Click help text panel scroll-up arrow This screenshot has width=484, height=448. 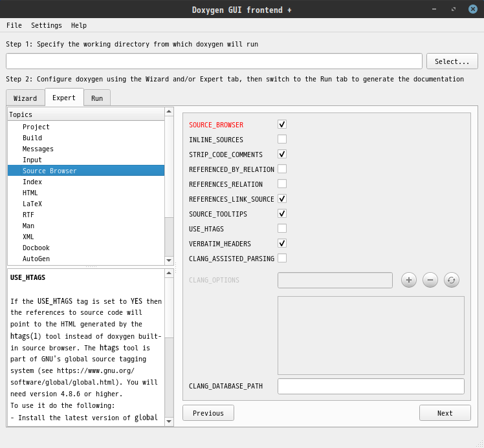click(169, 273)
